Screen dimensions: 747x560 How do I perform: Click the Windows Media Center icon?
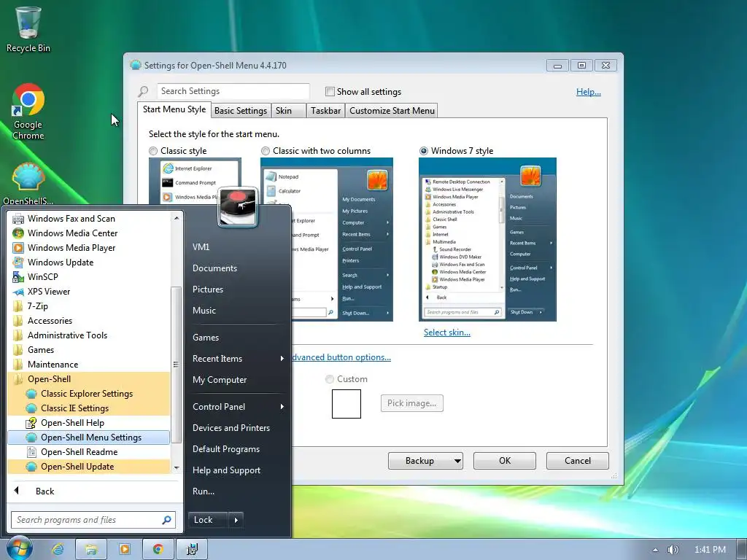[x=18, y=233]
